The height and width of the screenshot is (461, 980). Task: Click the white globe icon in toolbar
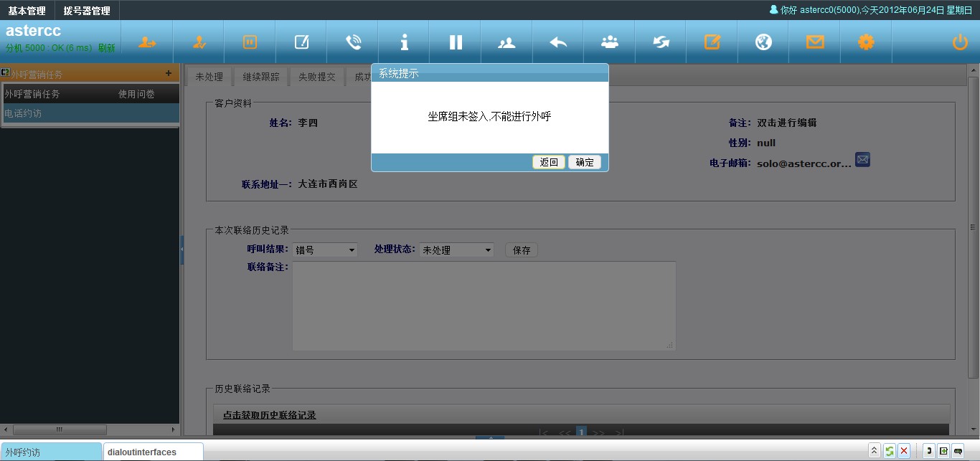763,42
